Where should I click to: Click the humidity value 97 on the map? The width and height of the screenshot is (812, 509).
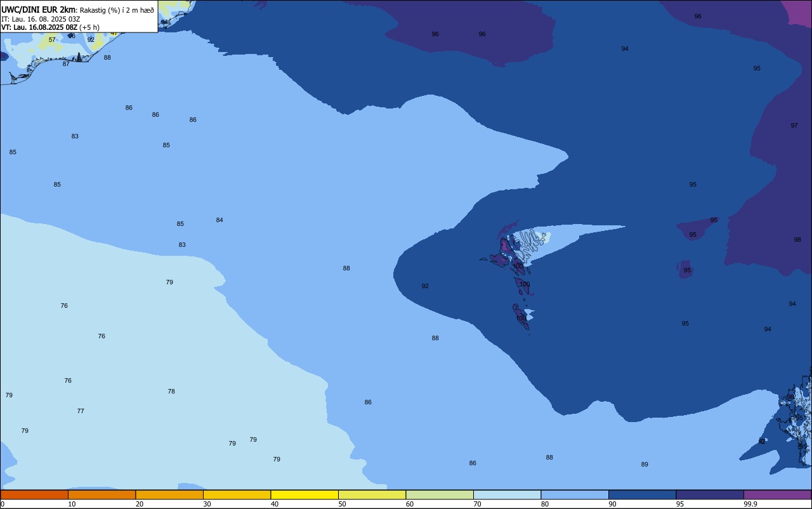point(794,126)
